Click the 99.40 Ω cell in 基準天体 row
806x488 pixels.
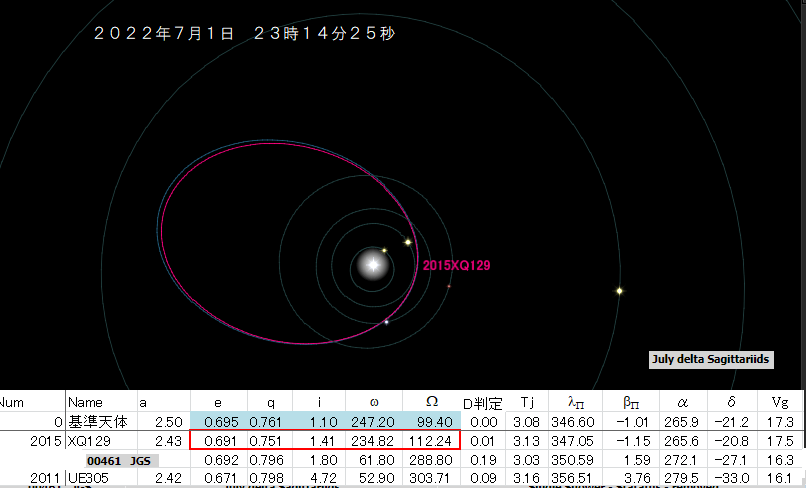pos(432,422)
